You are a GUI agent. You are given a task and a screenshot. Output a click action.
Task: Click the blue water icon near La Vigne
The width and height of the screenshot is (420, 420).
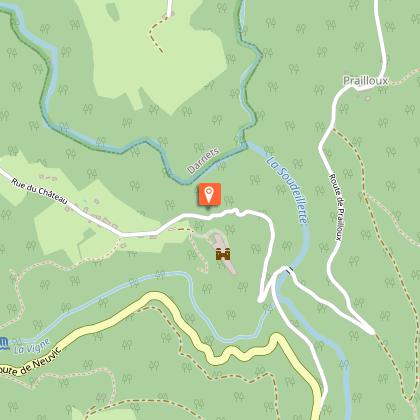[x=4, y=343]
